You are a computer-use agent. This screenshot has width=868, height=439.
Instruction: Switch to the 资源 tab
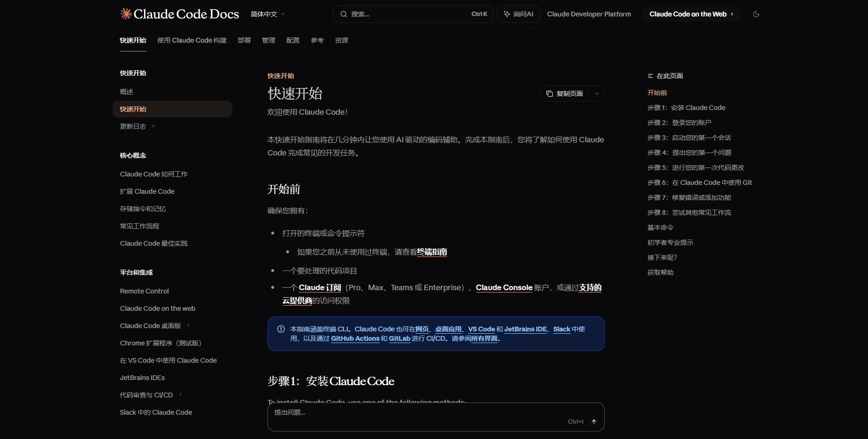341,40
